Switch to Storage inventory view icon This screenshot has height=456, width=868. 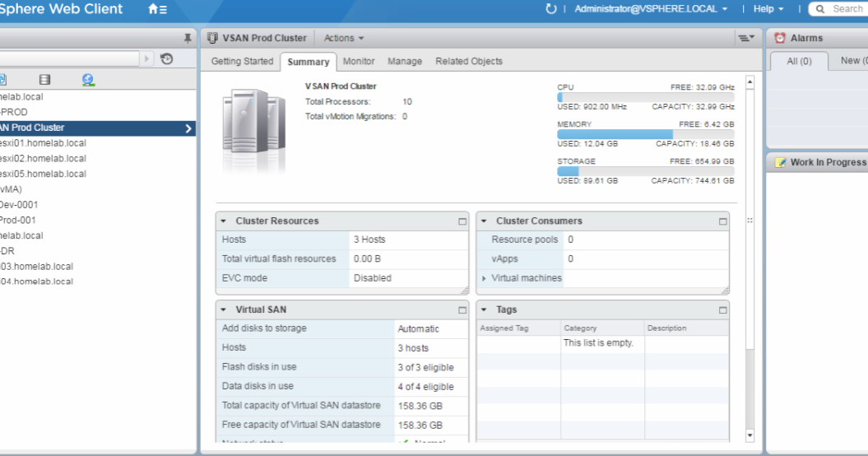[x=44, y=80]
